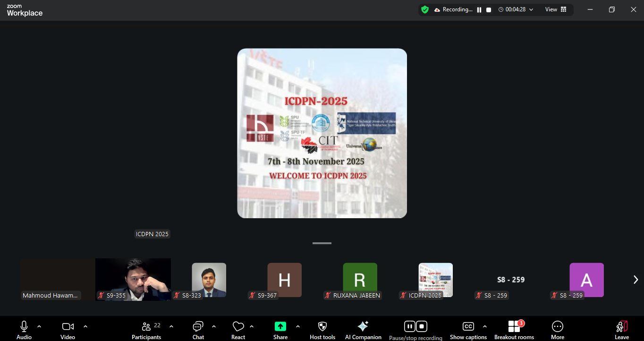Stop the recording in top bar
The height and width of the screenshot is (341, 644).
coord(489,9)
